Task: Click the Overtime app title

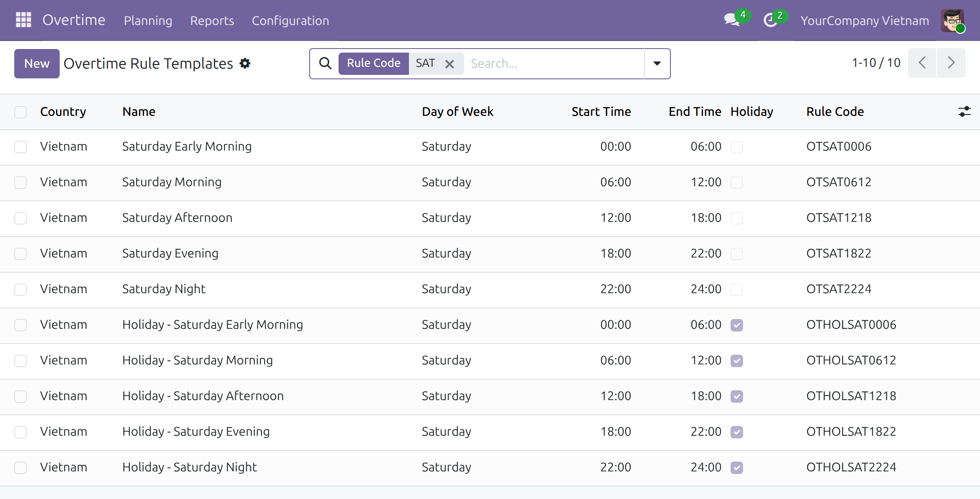Action: pyautogui.click(x=74, y=20)
